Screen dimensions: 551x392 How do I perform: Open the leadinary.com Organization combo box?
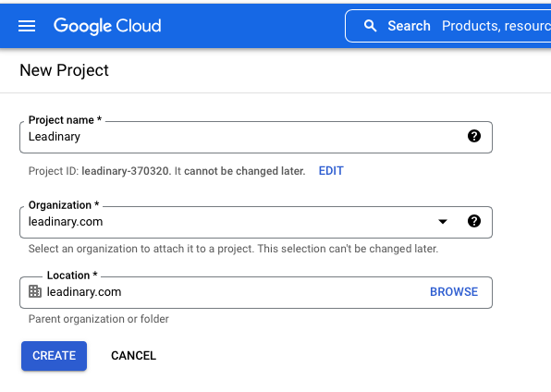tap(256, 222)
